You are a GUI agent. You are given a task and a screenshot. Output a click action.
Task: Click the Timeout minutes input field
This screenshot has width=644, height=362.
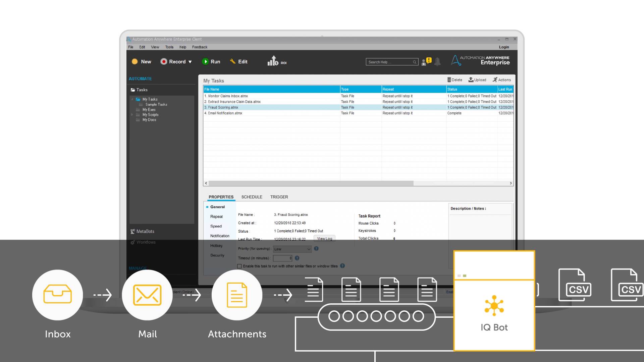tap(282, 258)
